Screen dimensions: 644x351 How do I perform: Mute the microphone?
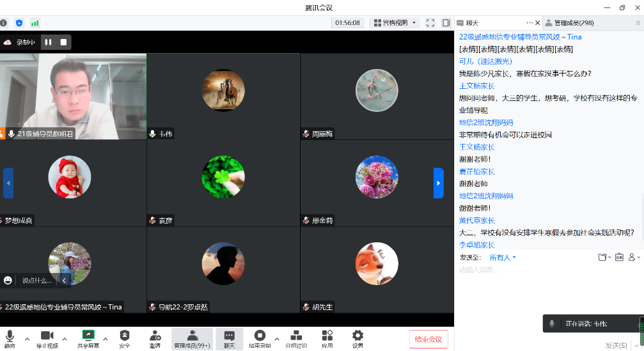[x=10, y=338]
